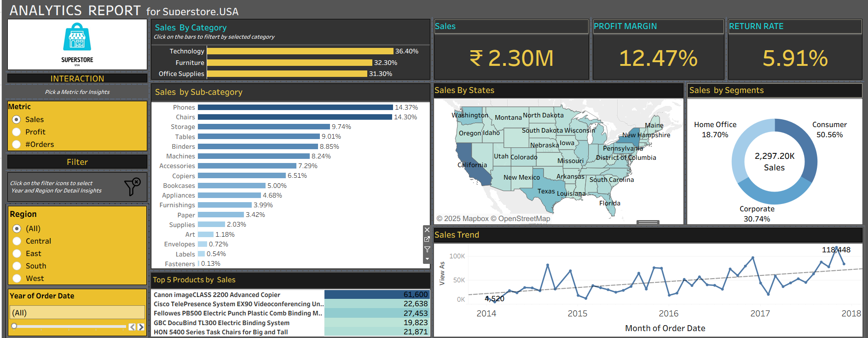This screenshot has width=868, height=338.
Task: Step to previous year with left arrow
Action: click(132, 327)
